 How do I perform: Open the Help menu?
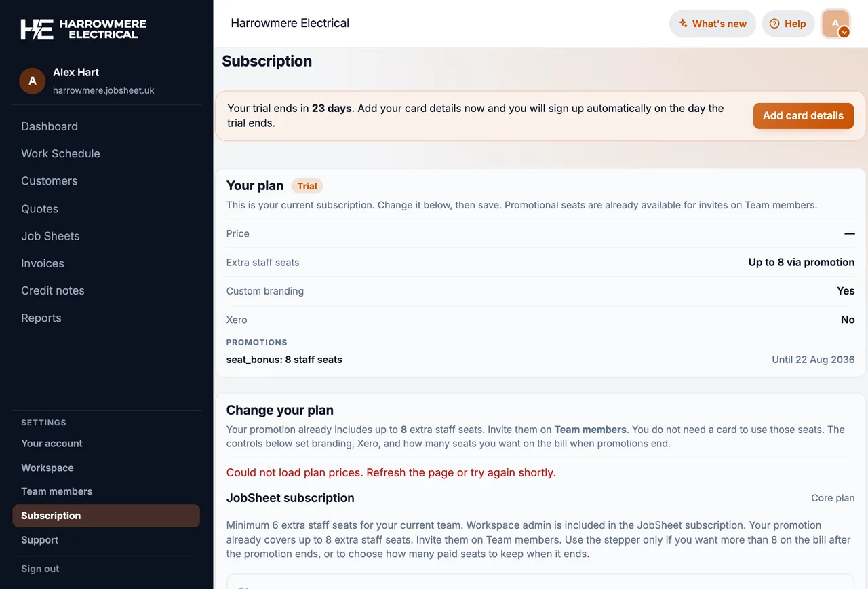tap(788, 24)
